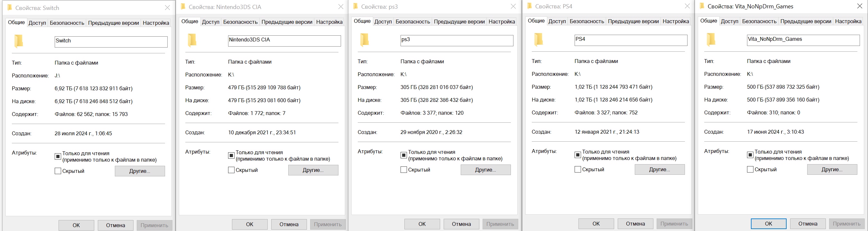The image size is (868, 231).
Task: Click 'Файлов: 62 562; папок: 15 793' text
Action: (91, 114)
